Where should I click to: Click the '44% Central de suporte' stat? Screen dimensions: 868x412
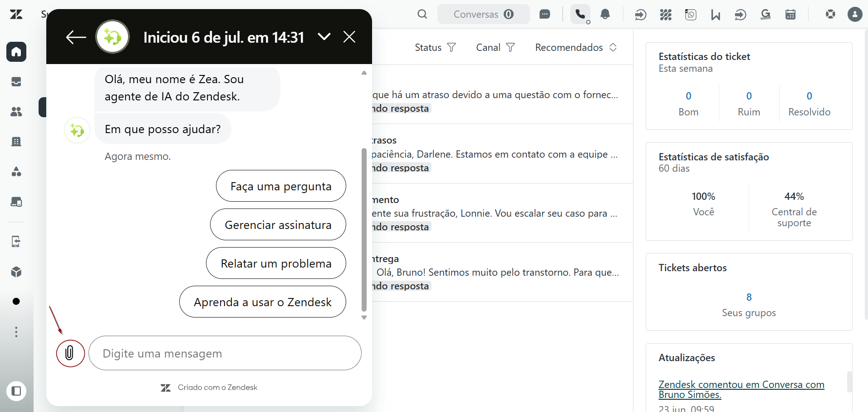(x=794, y=209)
